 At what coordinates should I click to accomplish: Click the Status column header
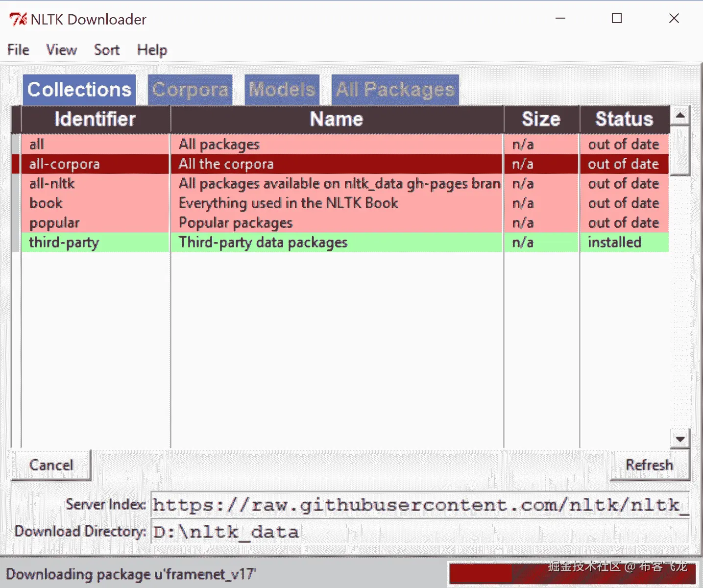pos(625,119)
